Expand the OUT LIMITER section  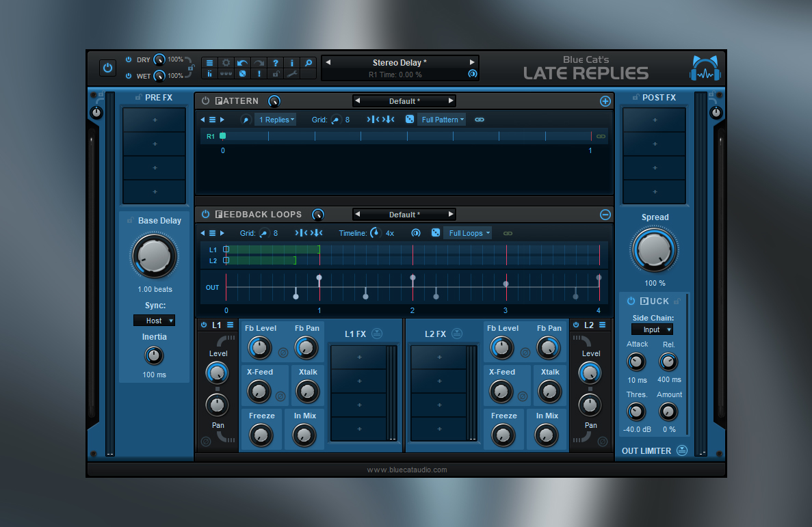[x=683, y=450]
